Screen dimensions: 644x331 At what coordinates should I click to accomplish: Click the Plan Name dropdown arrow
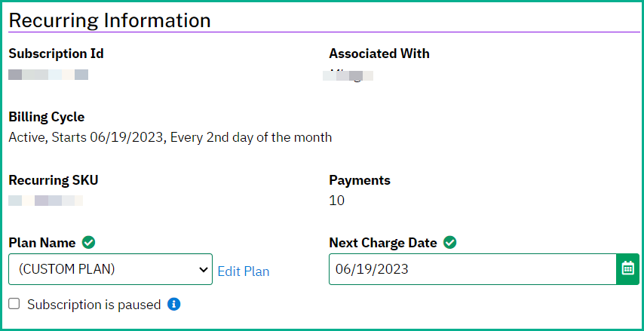coord(203,269)
